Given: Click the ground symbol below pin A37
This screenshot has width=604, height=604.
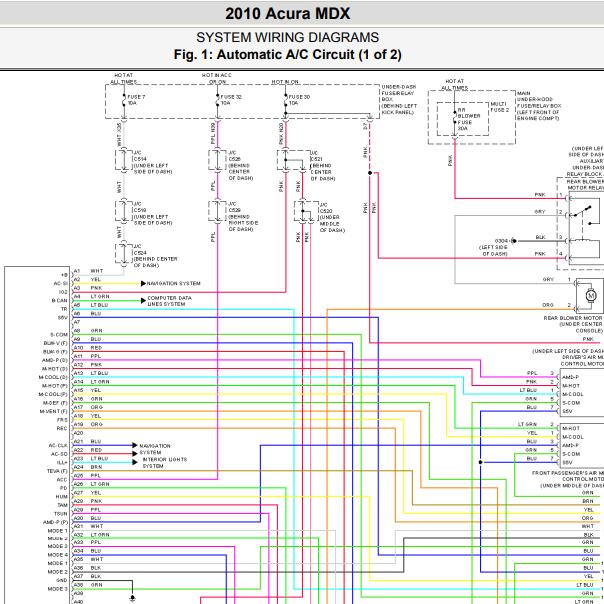Looking at the screenshot, I should pyautogui.click(x=133, y=598).
